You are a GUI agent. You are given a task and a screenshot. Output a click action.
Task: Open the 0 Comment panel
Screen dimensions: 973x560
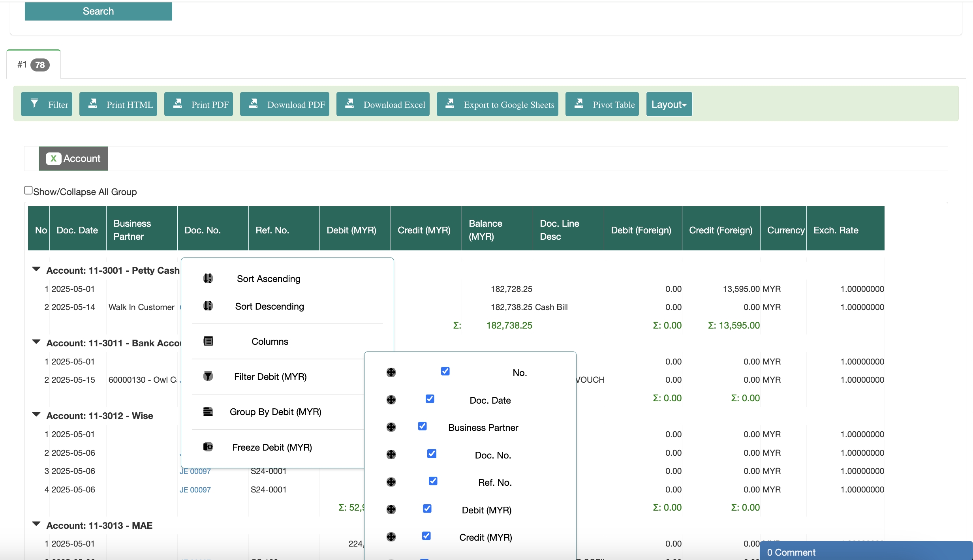click(x=866, y=552)
